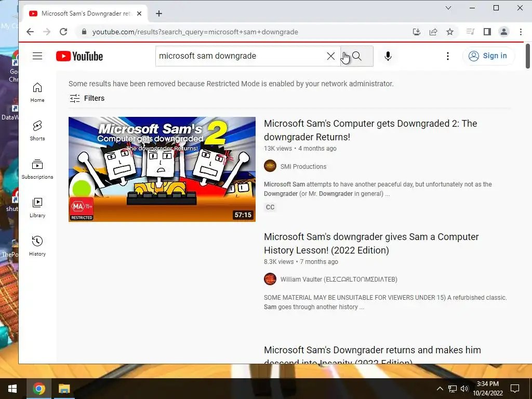Select the Microsoft Sam's Downgrader tab
The image size is (532, 399).
click(x=85, y=14)
